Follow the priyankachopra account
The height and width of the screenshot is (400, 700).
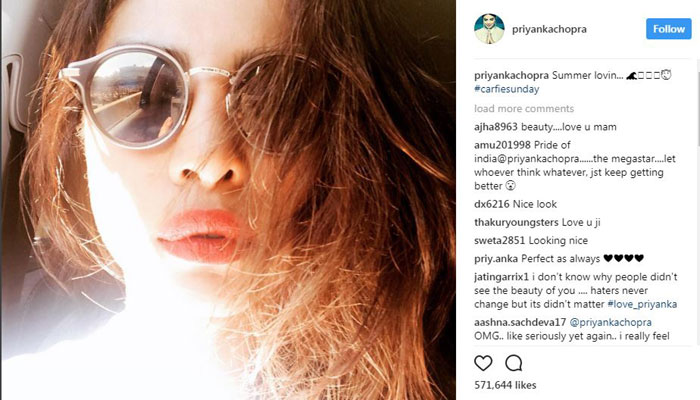(x=668, y=29)
